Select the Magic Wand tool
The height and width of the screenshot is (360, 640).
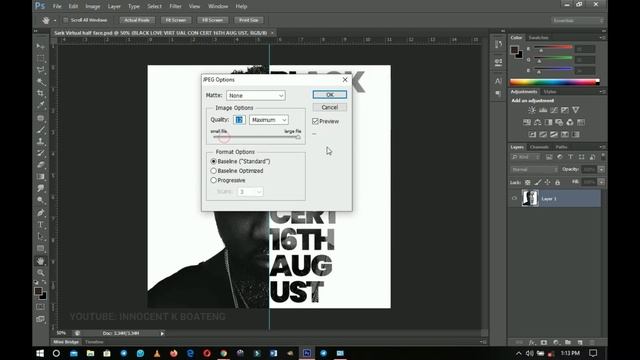(x=40, y=82)
